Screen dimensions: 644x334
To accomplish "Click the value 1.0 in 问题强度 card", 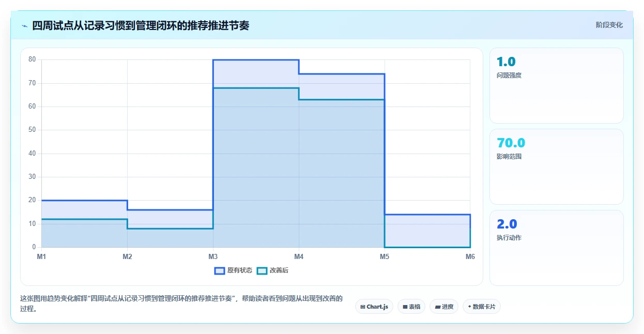I will (x=506, y=62).
